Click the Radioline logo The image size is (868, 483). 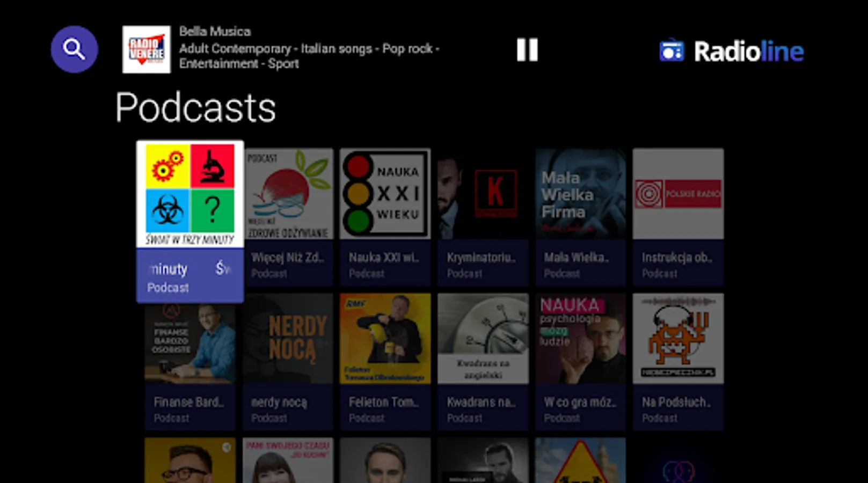(x=732, y=52)
